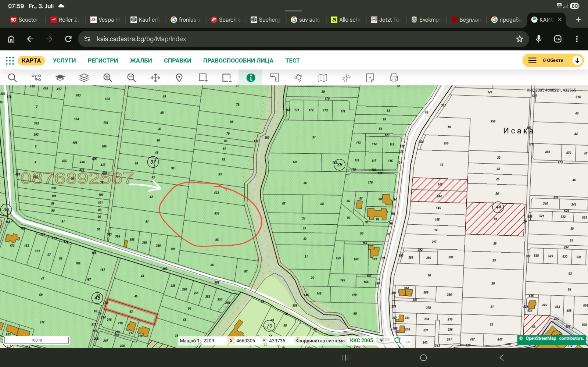The width and height of the screenshot is (588, 367).
Task: Expand the 0 Обекти list arrow
Action: [577, 60]
